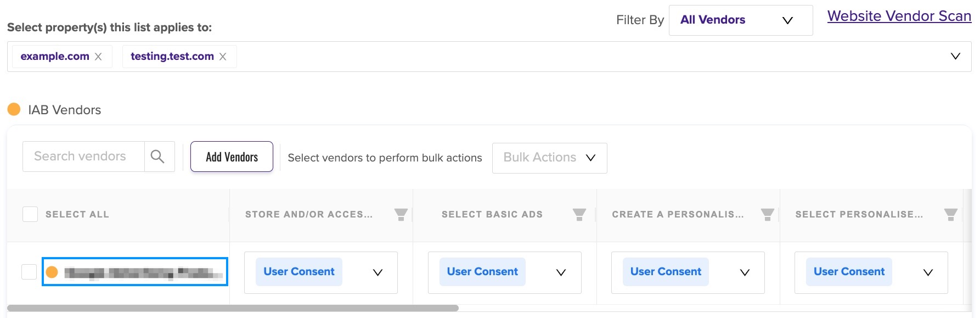Click the orange IAB Vendors indicator dot

pos(14,109)
